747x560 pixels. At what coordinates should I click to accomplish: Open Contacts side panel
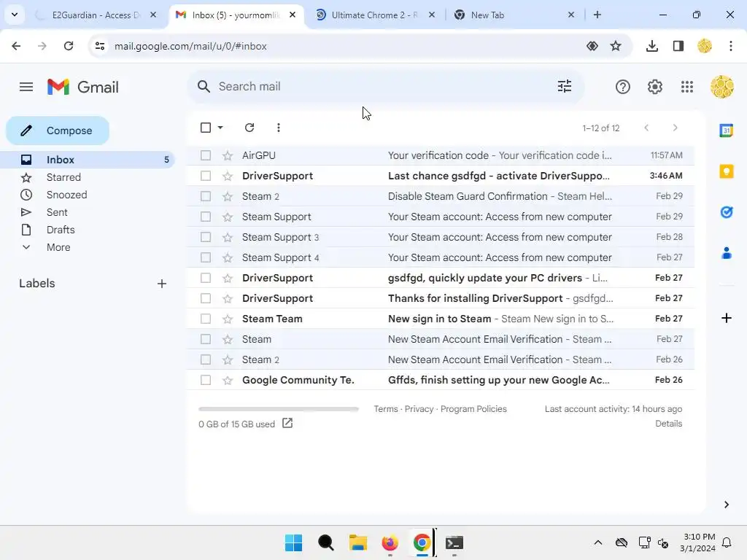pos(726,253)
